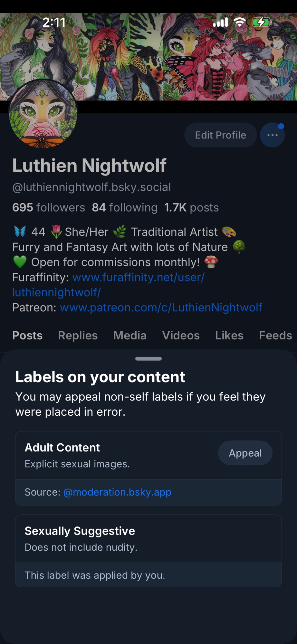Screen dimensions: 297x644
Task: View the 695 followers list
Action: click(49, 208)
